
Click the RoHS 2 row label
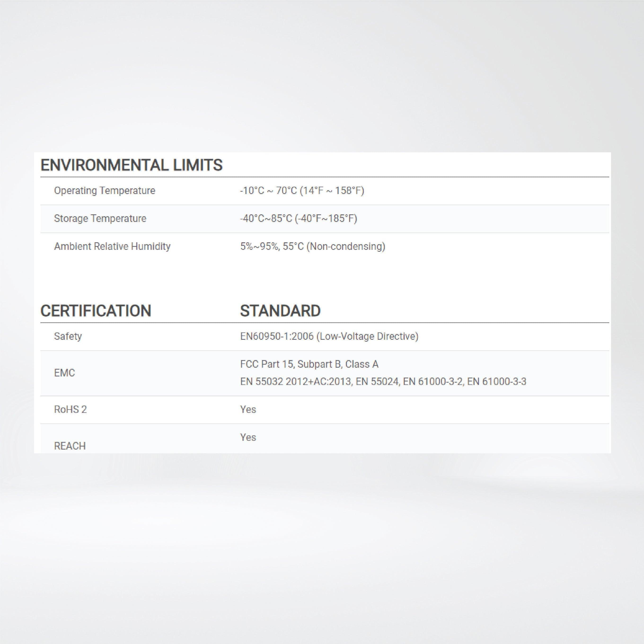pyautogui.click(x=70, y=409)
